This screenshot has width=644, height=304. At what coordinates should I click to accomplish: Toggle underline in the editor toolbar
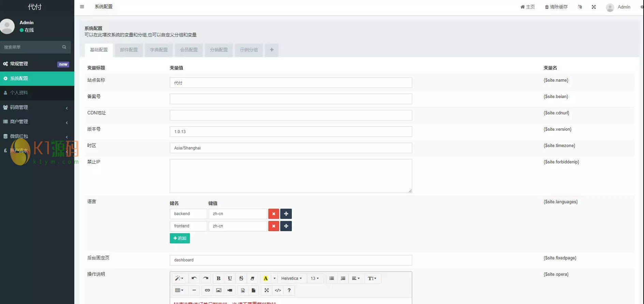[230, 278]
